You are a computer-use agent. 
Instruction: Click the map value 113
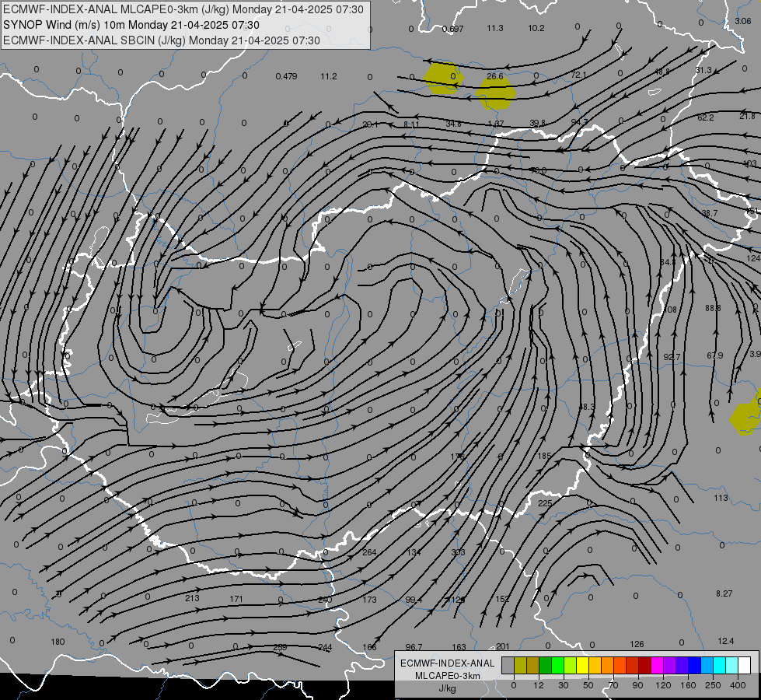point(721,498)
